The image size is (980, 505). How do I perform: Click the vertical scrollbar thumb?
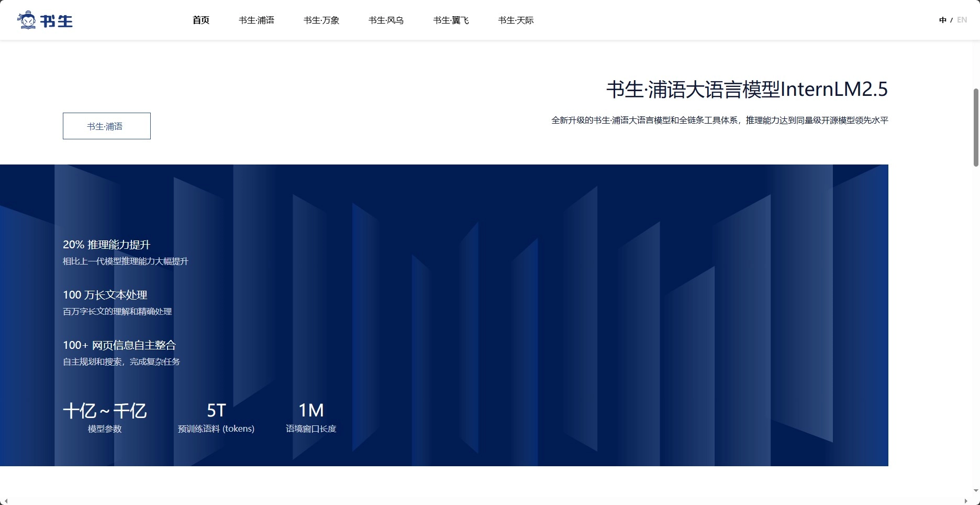point(976,127)
